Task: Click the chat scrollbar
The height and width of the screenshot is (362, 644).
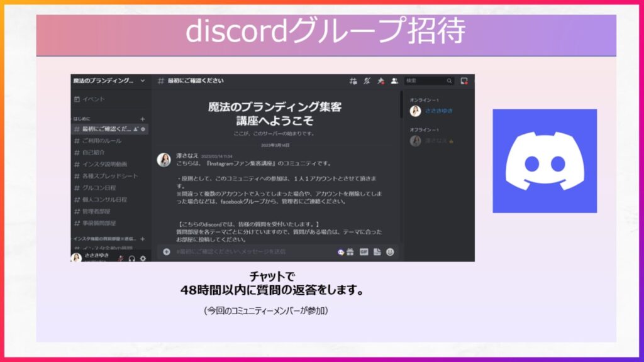Action: [401, 104]
